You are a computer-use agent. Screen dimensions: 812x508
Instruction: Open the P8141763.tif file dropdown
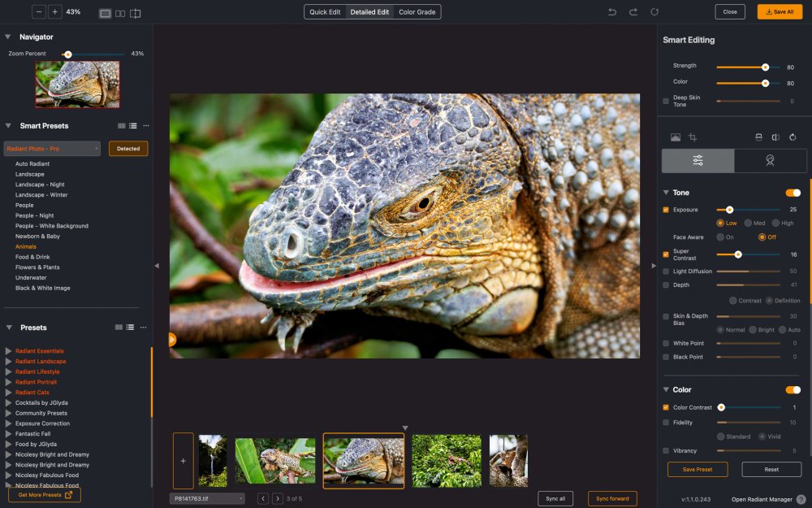[207, 499]
